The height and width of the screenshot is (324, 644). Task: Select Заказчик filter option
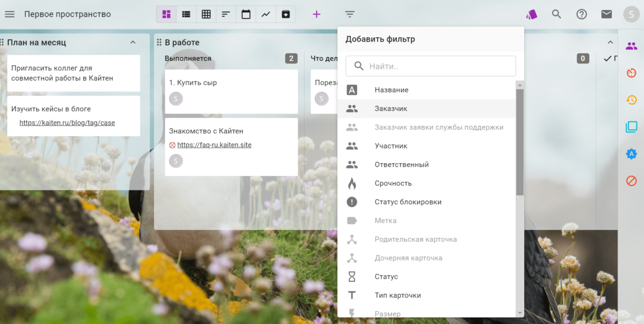[x=427, y=109]
